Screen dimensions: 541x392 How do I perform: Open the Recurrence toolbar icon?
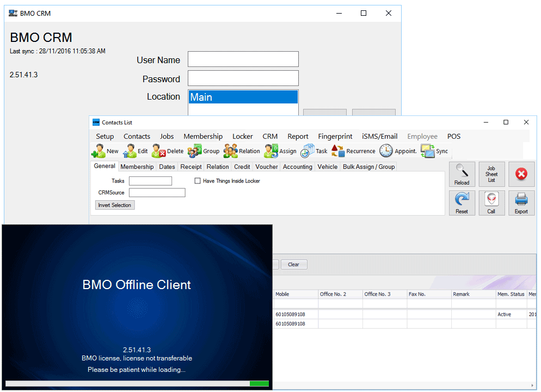click(338, 151)
